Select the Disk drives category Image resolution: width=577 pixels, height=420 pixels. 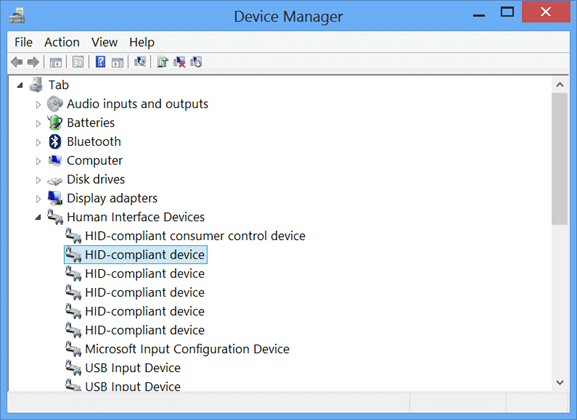[x=96, y=179]
